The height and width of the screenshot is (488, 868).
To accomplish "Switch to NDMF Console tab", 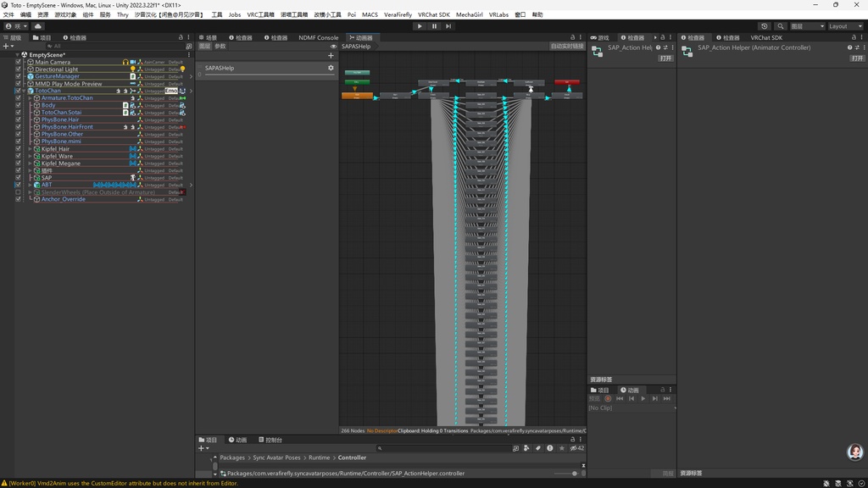I will [x=319, y=37].
